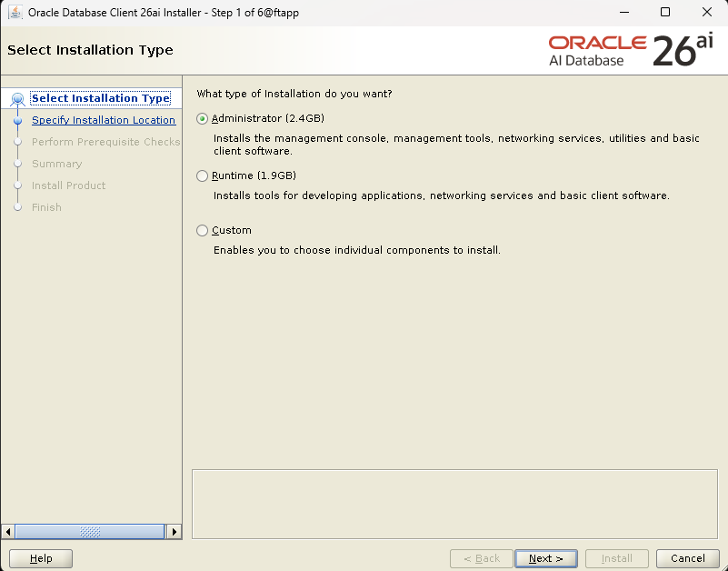Choose the Custom installation radio option
The width and height of the screenshot is (728, 571).
(x=202, y=231)
